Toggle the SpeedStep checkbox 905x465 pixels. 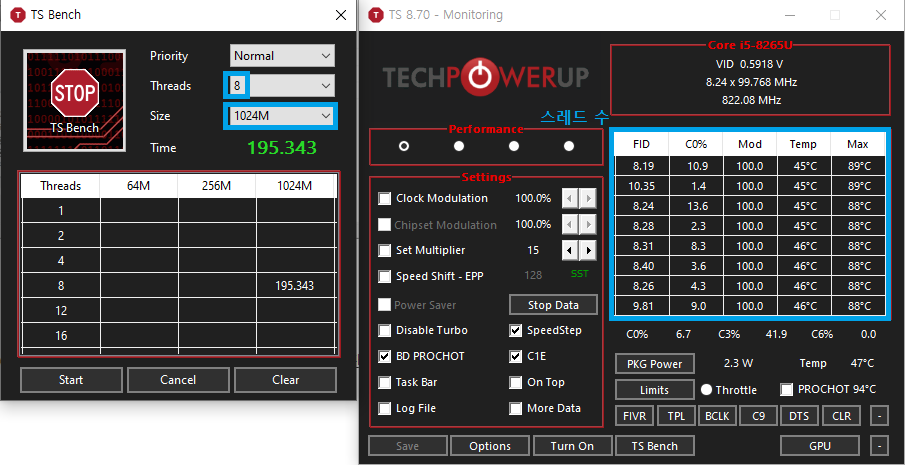pos(516,331)
